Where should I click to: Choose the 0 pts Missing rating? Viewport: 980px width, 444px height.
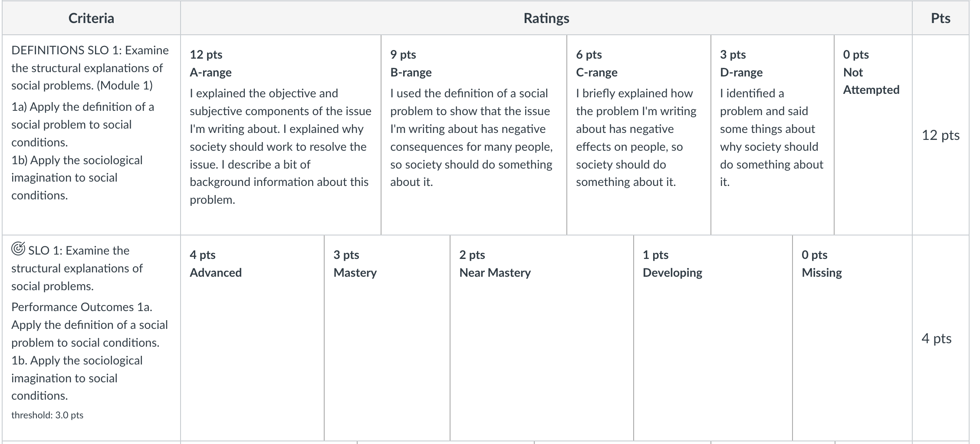point(852,338)
